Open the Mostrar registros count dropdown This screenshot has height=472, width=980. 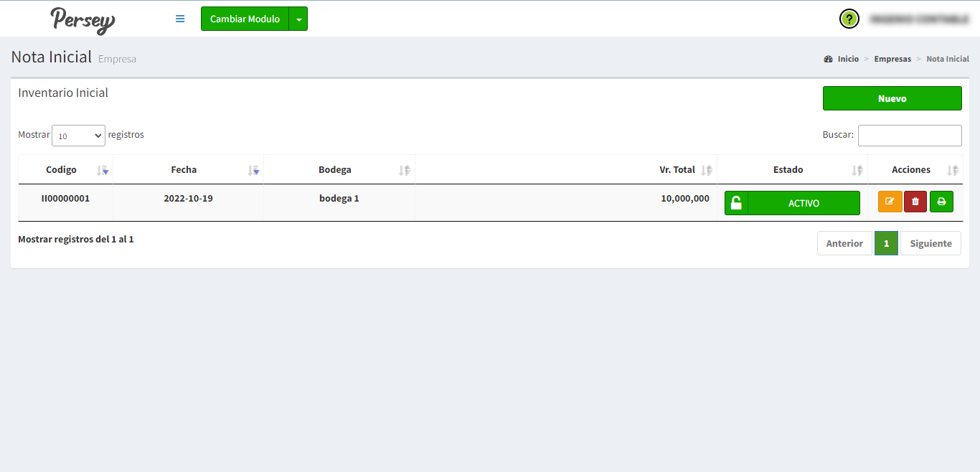[x=78, y=136]
